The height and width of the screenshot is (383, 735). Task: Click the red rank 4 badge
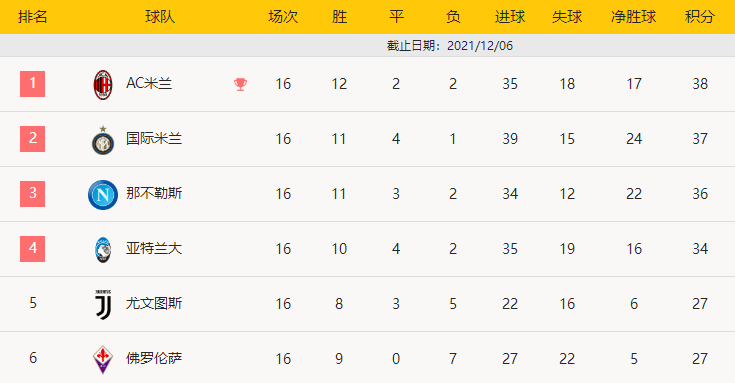point(32,248)
